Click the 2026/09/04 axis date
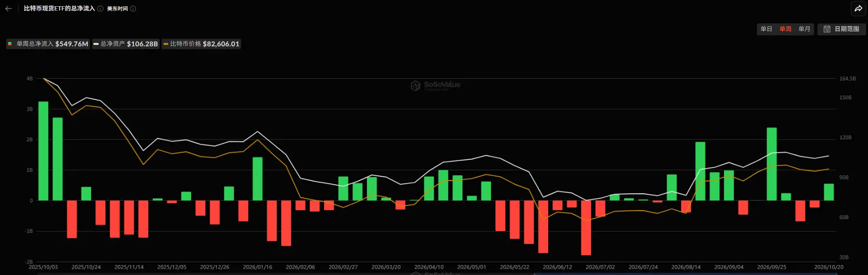Viewport: 868px width, 275px height. [x=729, y=267]
